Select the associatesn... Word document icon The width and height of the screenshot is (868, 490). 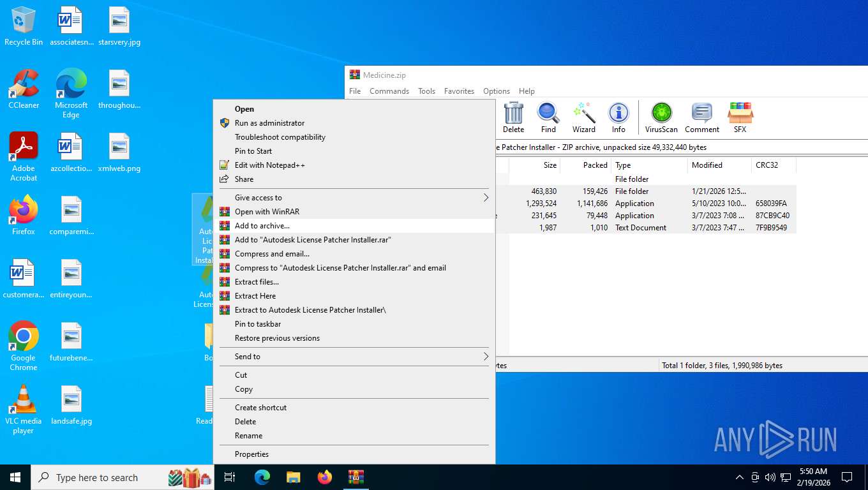[x=71, y=26]
